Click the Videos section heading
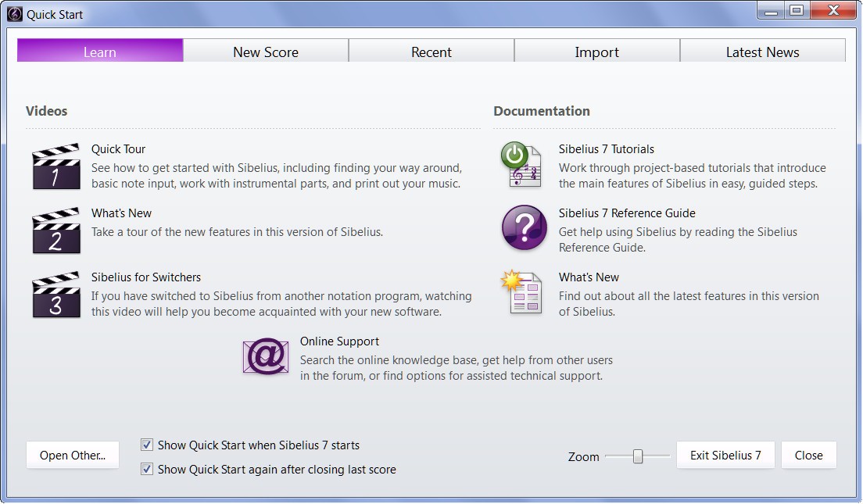Screen dimensions: 863x504 pyautogui.click(x=46, y=111)
